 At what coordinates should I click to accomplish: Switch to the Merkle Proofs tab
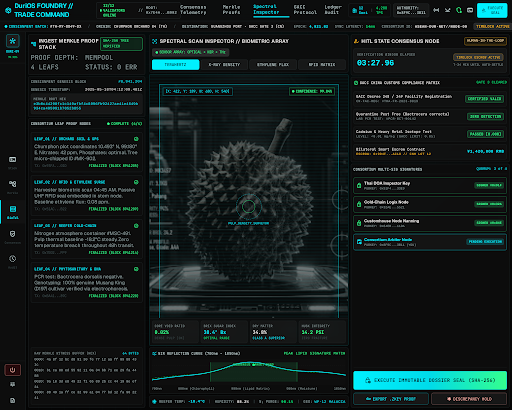(231, 10)
